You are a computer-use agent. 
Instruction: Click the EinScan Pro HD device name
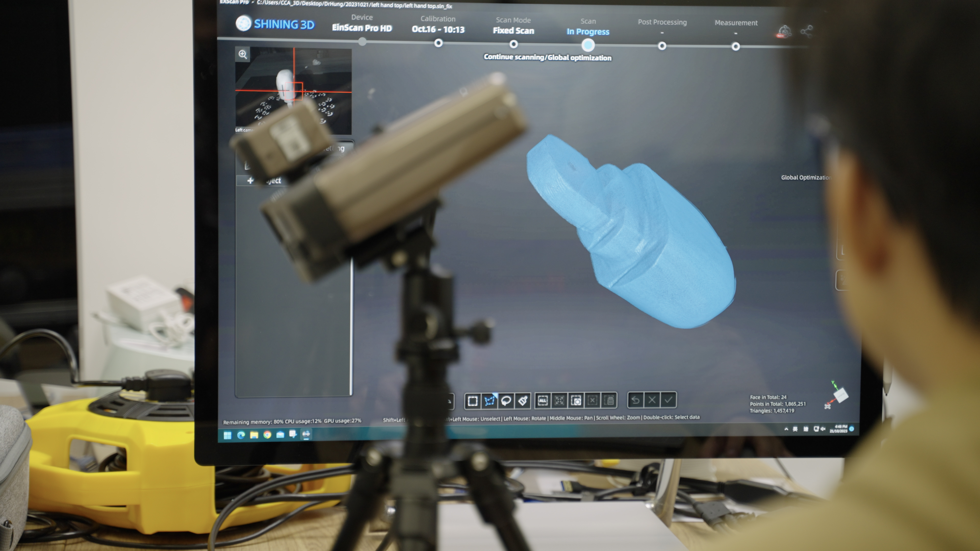pos(362,28)
